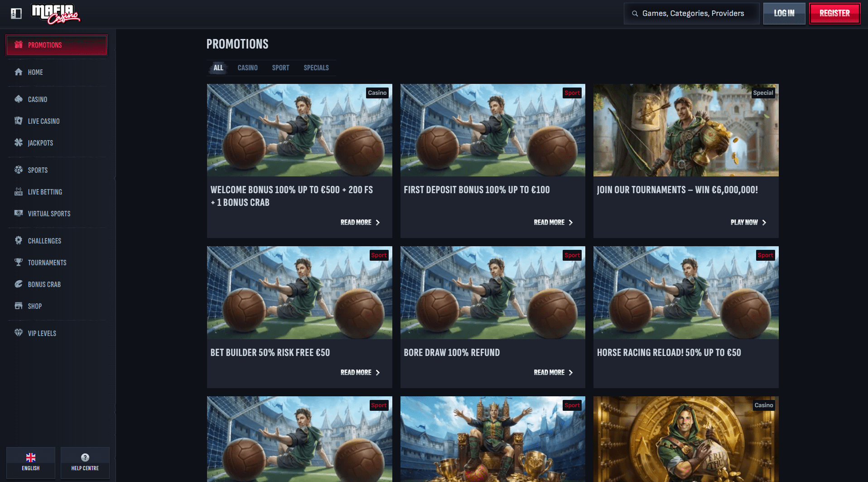Open Jackpots from the sidebar
Screen dimensions: 868x482
[57, 143]
